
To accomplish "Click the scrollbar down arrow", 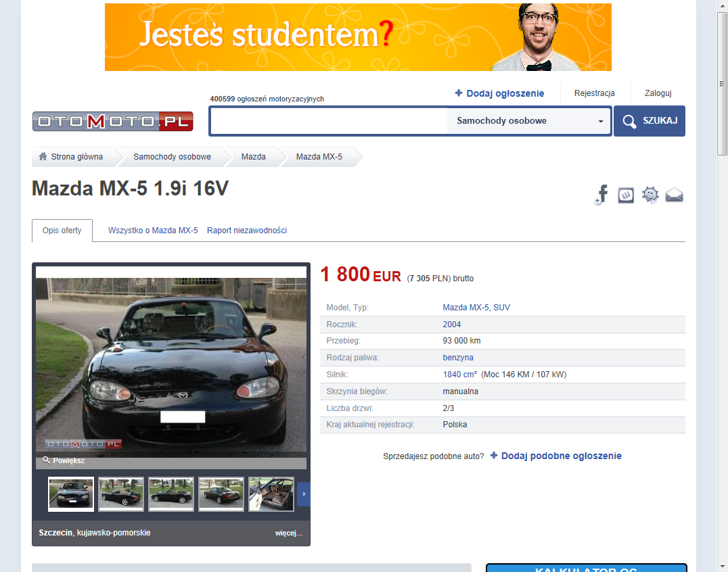I will (722, 567).
